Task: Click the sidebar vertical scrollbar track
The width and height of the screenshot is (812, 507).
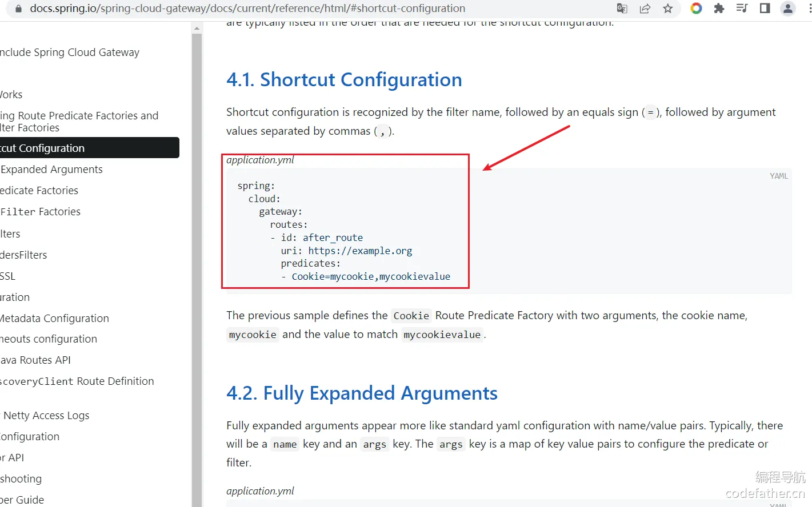Action: coord(197,269)
